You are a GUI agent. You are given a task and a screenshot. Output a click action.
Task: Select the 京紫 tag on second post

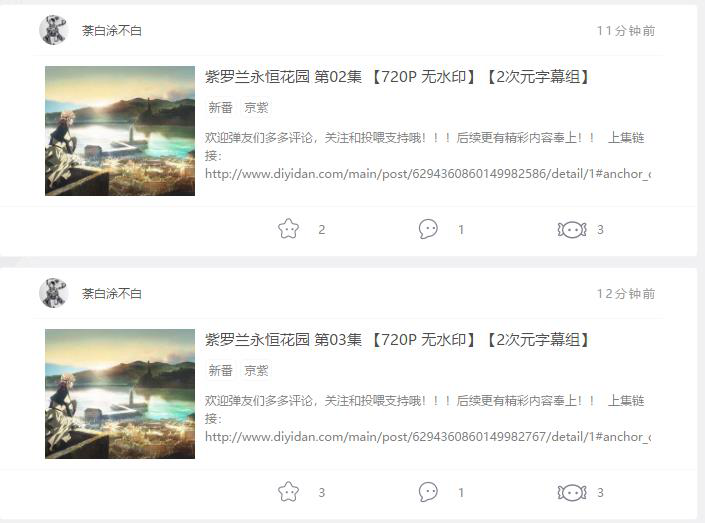[x=256, y=371]
